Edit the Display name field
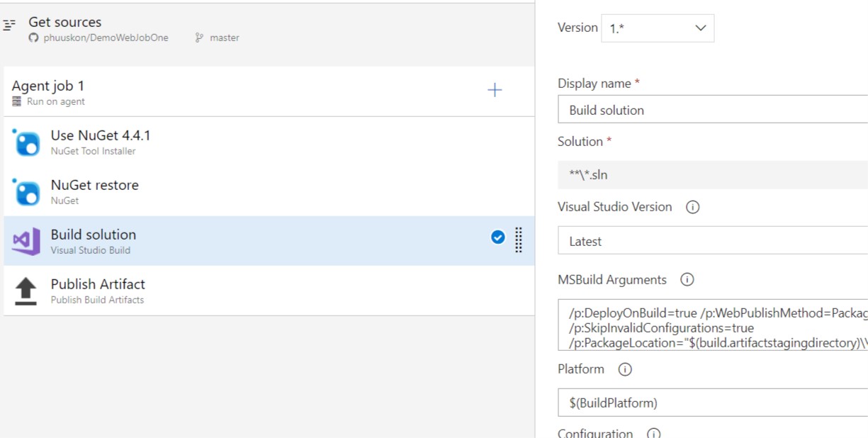The width and height of the screenshot is (868, 438). pyautogui.click(x=713, y=110)
